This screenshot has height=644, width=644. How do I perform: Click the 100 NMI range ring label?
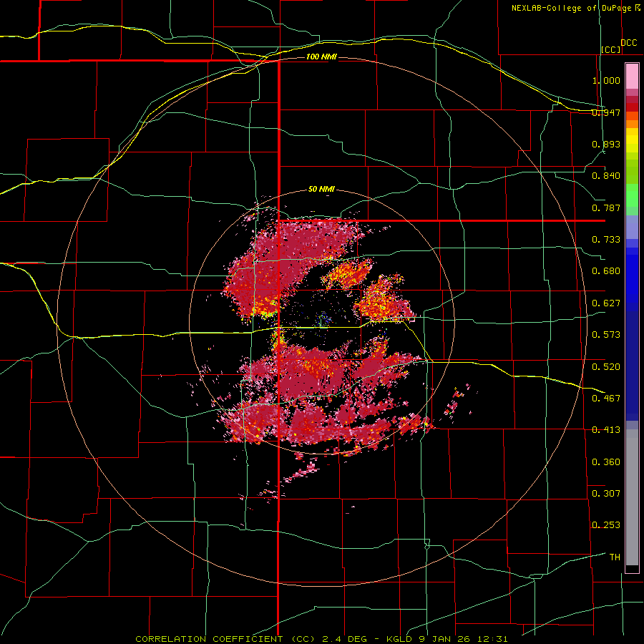coord(321,57)
